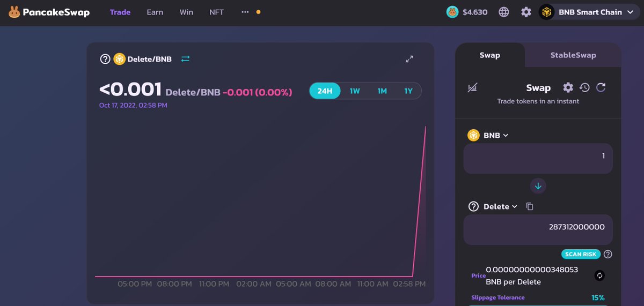Click the scan risk help icon
Screen dimensions: 644x306
(x=608, y=255)
